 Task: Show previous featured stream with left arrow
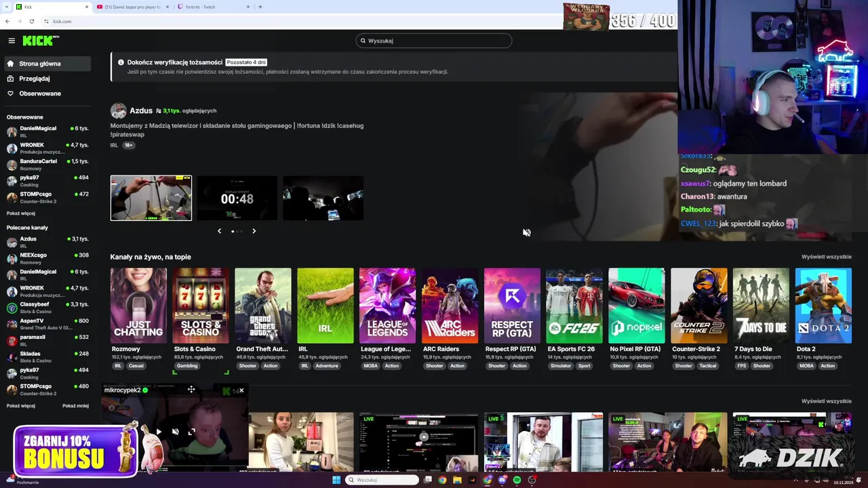[219, 231]
